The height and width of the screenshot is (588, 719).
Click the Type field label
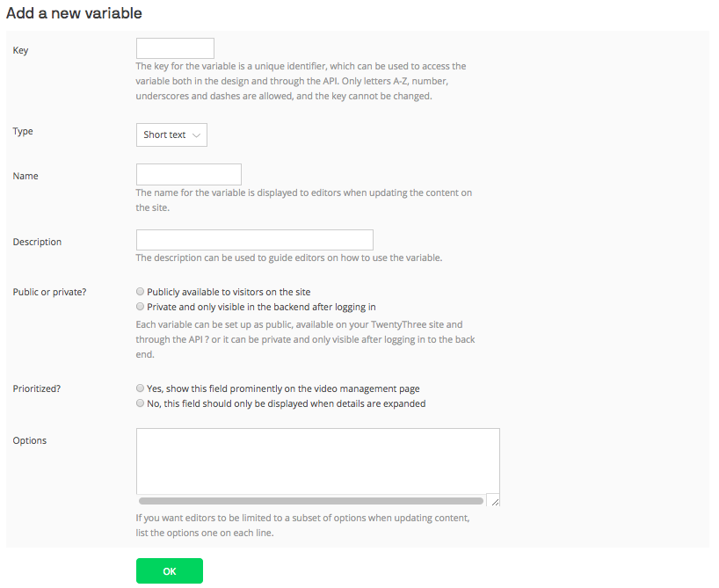point(23,131)
